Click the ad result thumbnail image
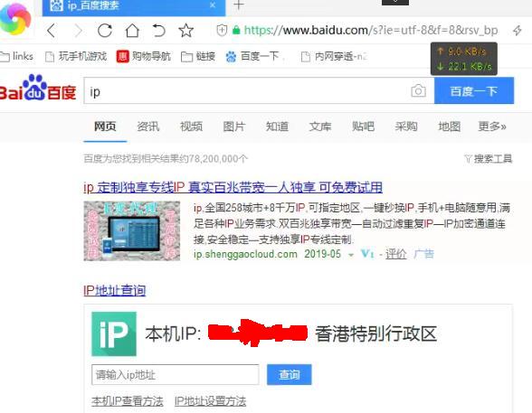The image size is (532, 413). tap(132, 230)
